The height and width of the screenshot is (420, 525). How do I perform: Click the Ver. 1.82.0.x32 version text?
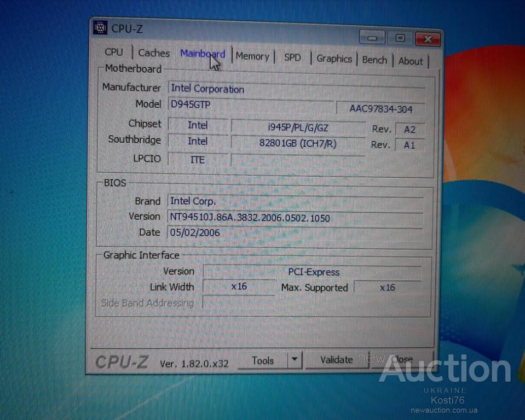194,364
